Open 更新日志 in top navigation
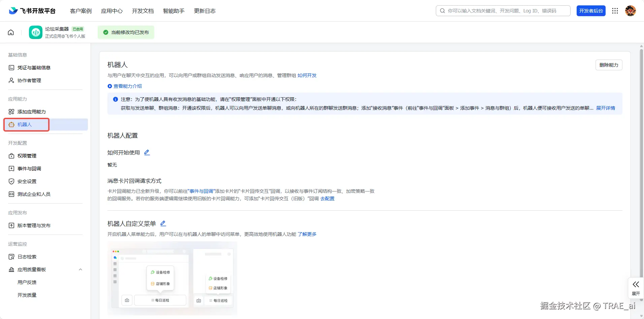The width and height of the screenshot is (644, 319). click(x=205, y=11)
